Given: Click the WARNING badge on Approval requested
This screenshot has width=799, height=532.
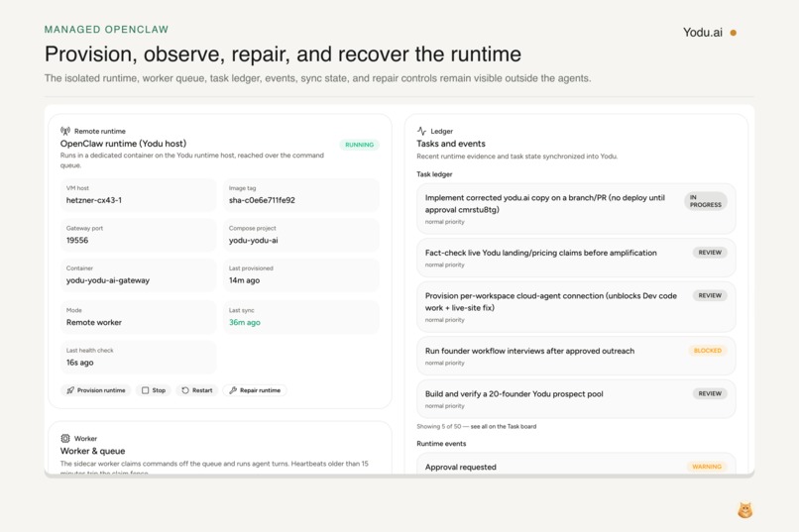Looking at the screenshot, I should (707, 467).
